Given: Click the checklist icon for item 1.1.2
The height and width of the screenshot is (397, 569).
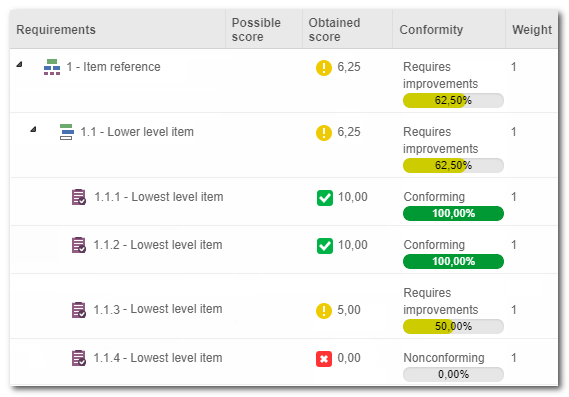Looking at the screenshot, I should click(79, 245).
